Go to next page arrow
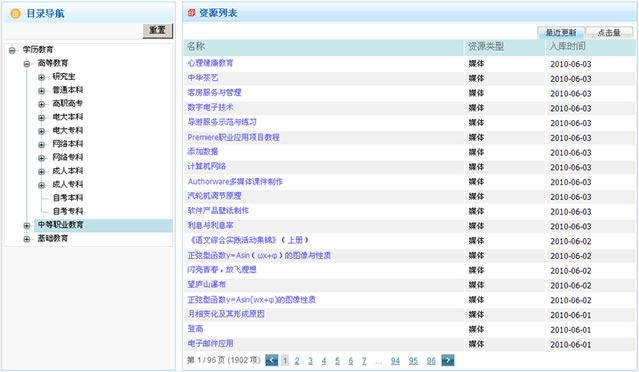This screenshot has width=639, height=372. pos(447,360)
